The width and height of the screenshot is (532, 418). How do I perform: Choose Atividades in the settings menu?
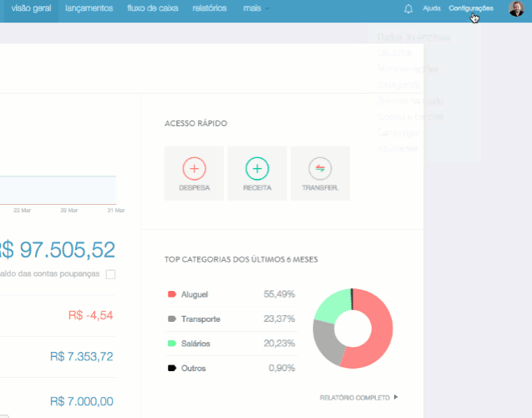pos(398,149)
